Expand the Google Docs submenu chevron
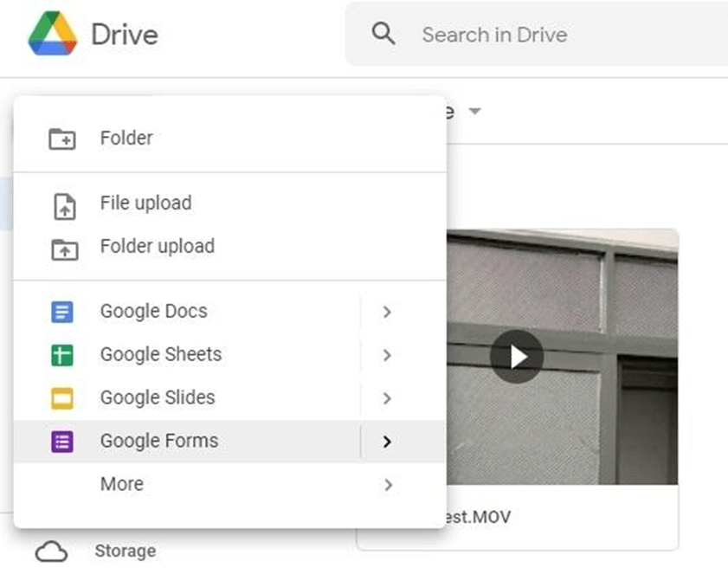Screen dimensions: 728x581 pos(387,311)
